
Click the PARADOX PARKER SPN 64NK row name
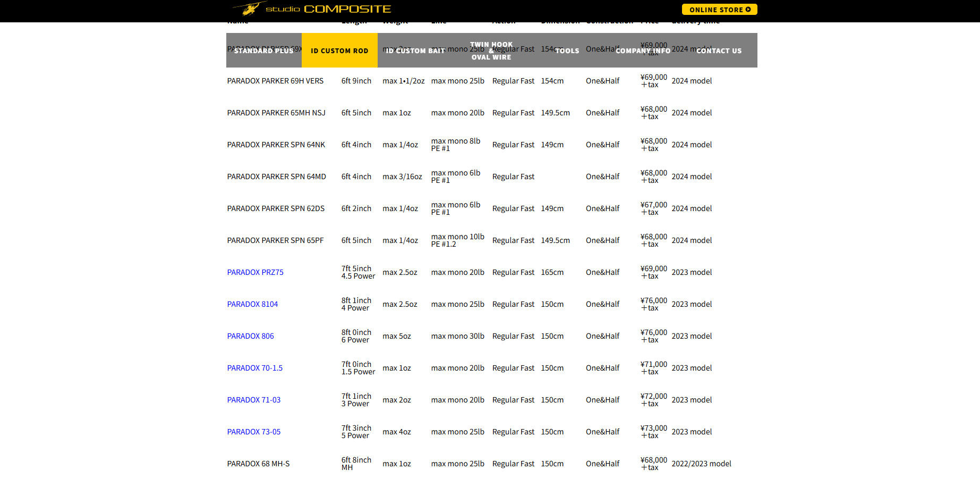pyautogui.click(x=276, y=145)
